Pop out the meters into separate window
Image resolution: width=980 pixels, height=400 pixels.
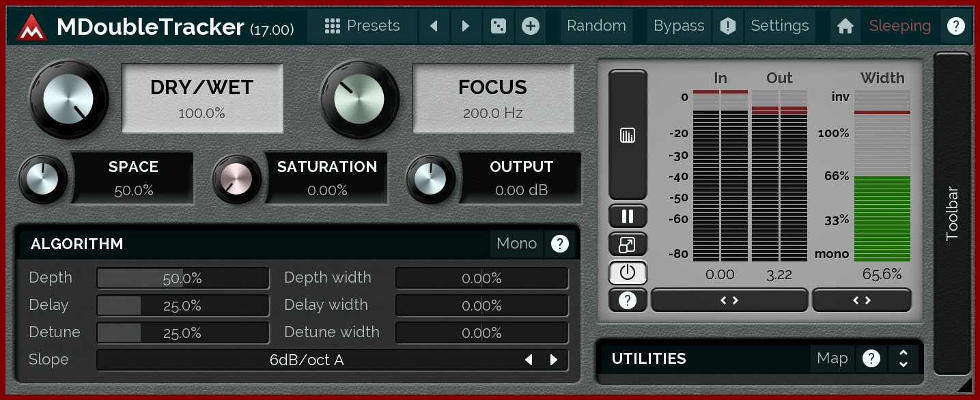[627, 244]
